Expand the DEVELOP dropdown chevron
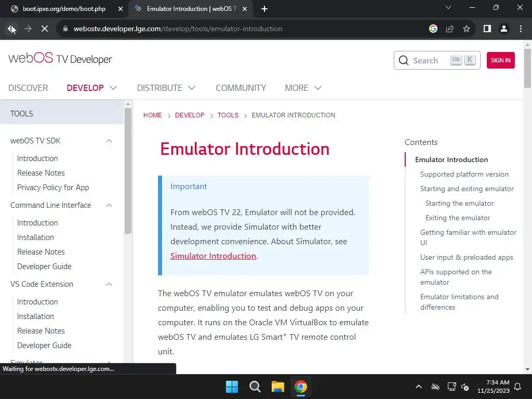 pos(113,88)
